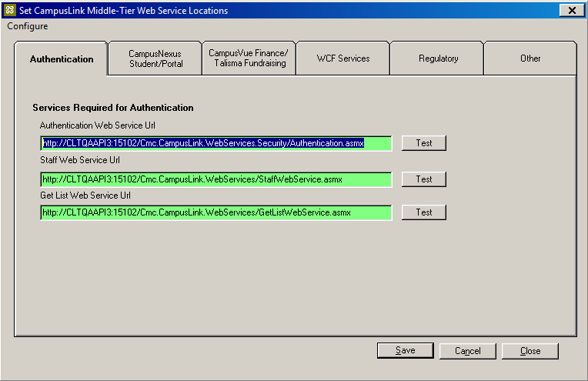Click the app icon in title bar
588x381 pixels.
tap(9, 10)
